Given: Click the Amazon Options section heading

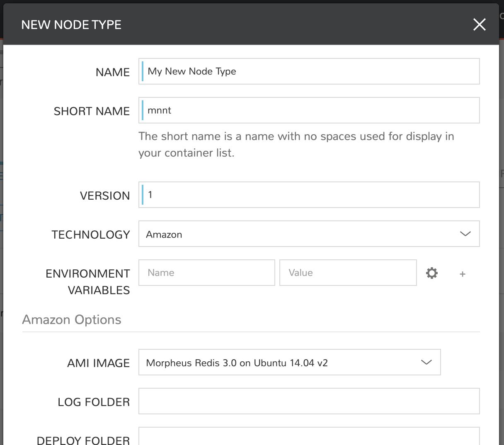Looking at the screenshot, I should pos(72,319).
